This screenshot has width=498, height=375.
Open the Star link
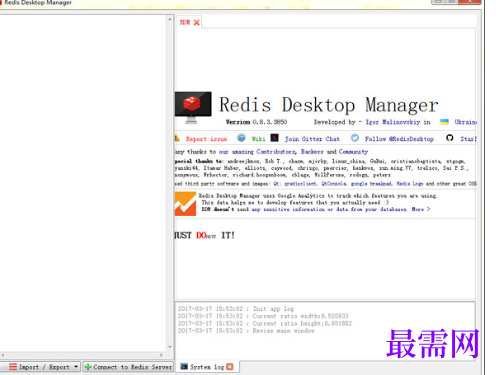(468, 139)
